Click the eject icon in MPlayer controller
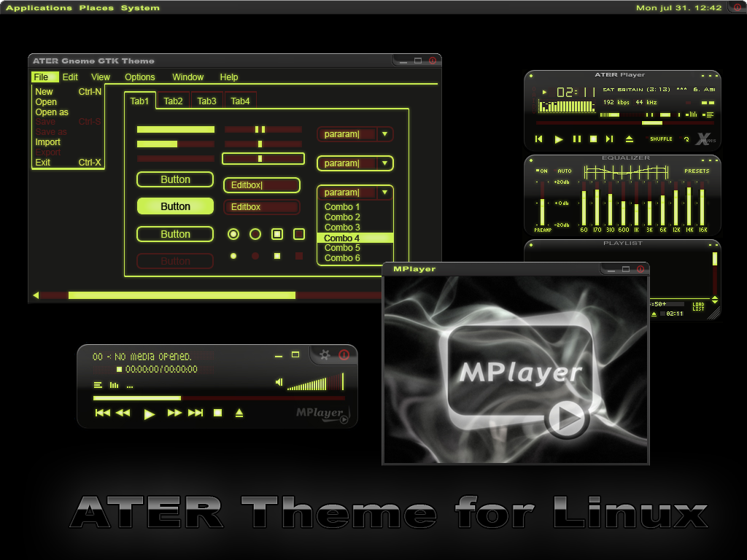The image size is (747, 560). [x=239, y=413]
